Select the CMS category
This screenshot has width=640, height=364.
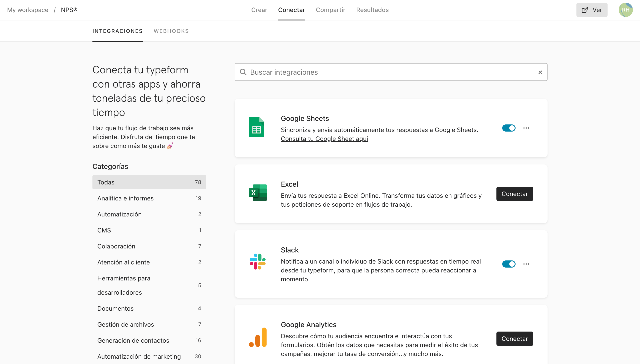pos(149,230)
